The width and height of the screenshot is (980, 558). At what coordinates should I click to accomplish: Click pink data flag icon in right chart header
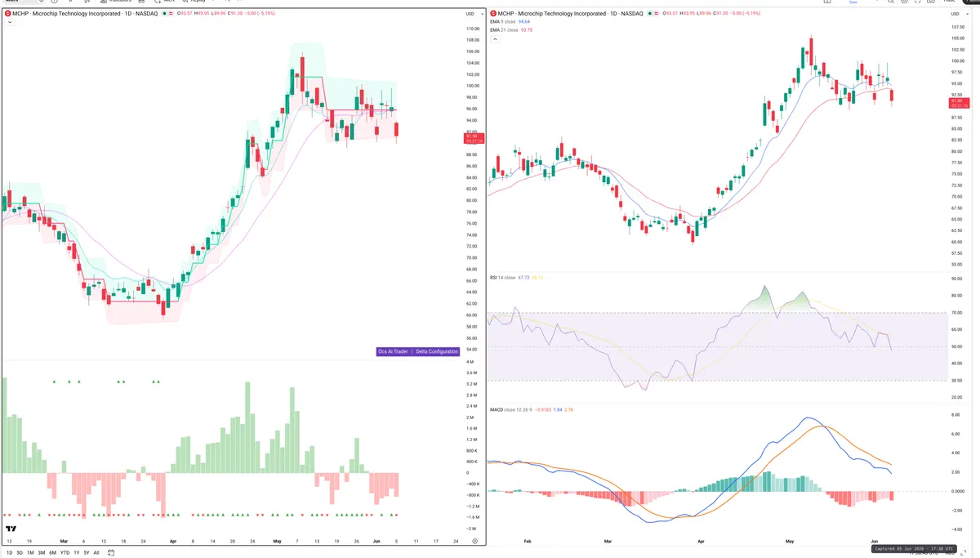657,14
